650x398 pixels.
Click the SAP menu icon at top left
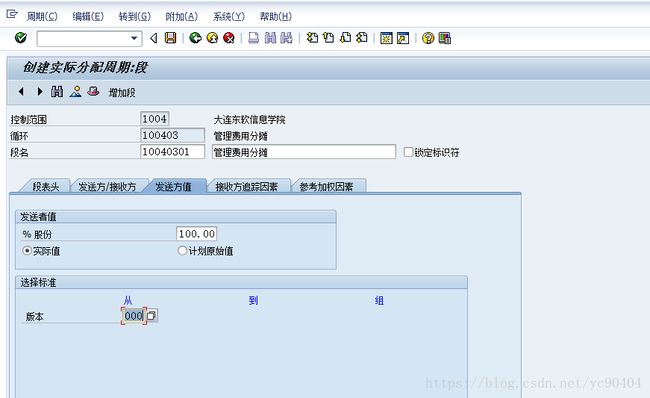pos(12,15)
